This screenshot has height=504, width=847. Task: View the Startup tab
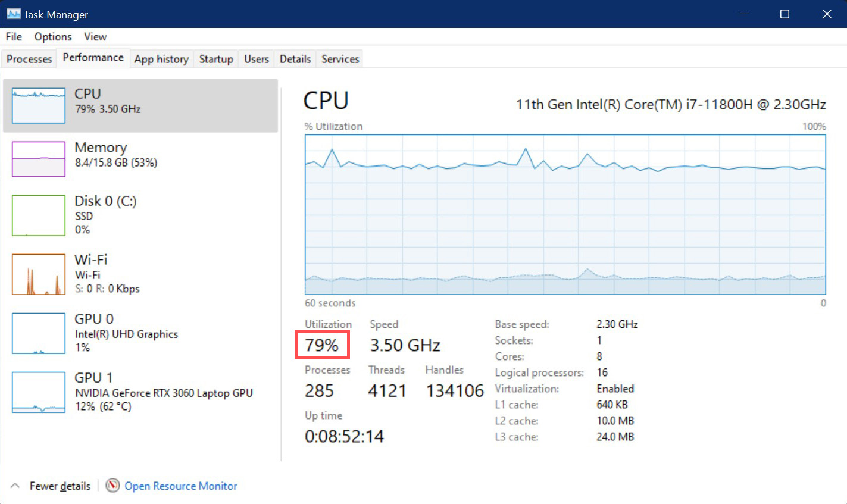point(215,58)
